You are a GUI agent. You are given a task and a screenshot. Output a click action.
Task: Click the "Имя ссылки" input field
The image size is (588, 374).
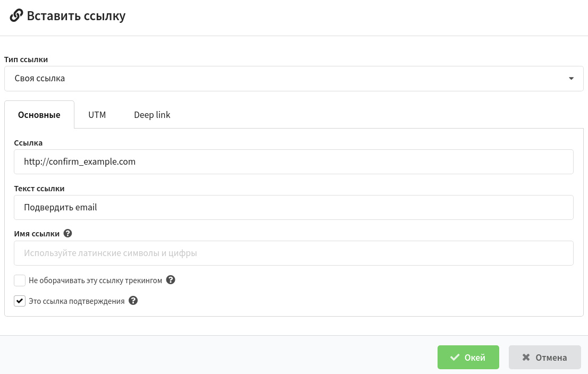293,253
